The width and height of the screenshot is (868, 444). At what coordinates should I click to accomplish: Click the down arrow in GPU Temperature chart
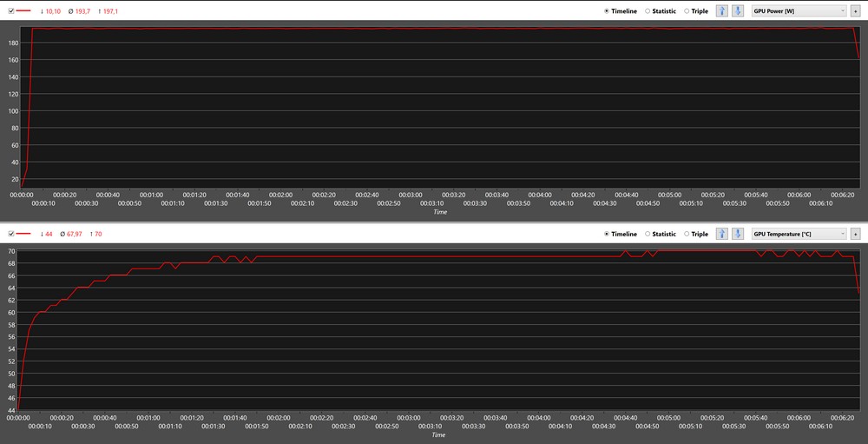(x=737, y=234)
